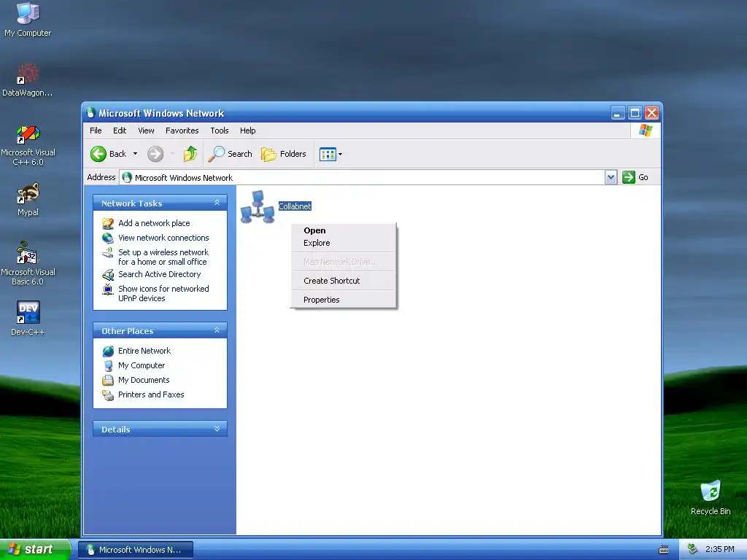Maximize the Microsoft Windows Network window
Screen dimensions: 747x560
pos(635,113)
